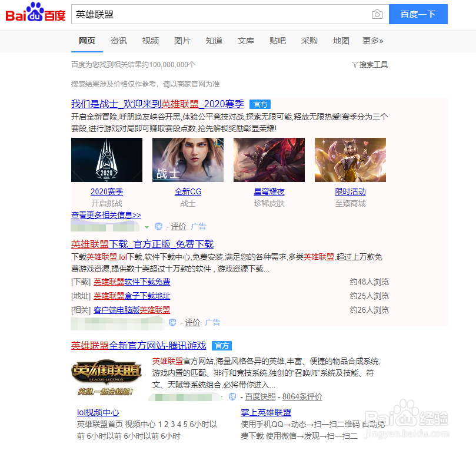
Task: Click the 保 shield icon beside 百度快照
Action: tap(232, 396)
